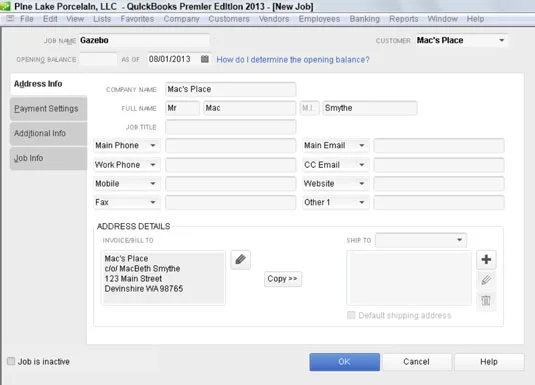This screenshot has width=535, height=385.
Task: Click the Job Name field containing Gazebo
Action: click(x=144, y=40)
